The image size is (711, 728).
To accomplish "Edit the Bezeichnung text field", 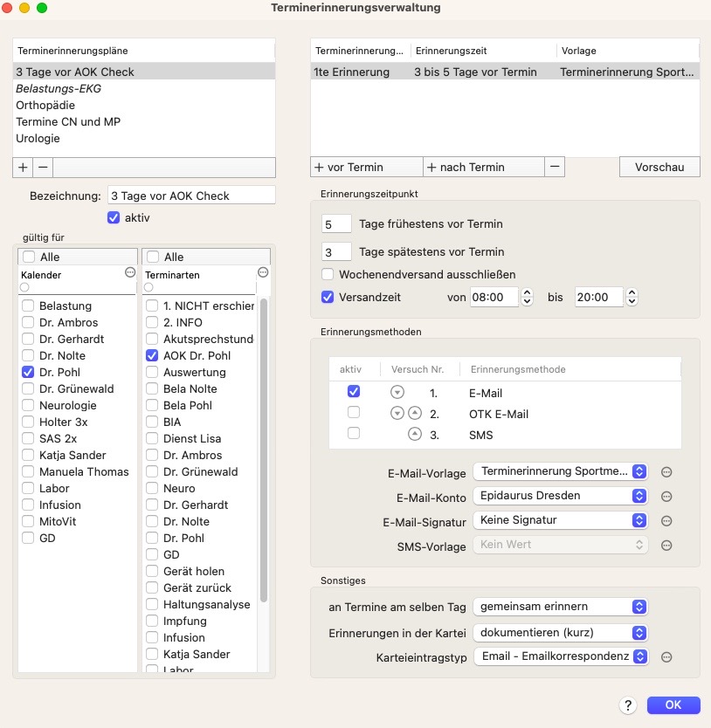I will 191,196.
